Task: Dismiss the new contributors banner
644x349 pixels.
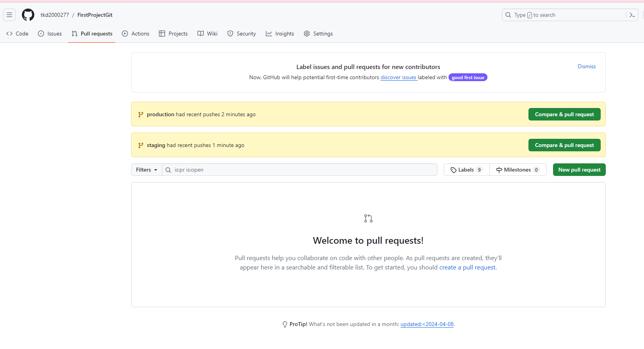Action: (x=586, y=66)
